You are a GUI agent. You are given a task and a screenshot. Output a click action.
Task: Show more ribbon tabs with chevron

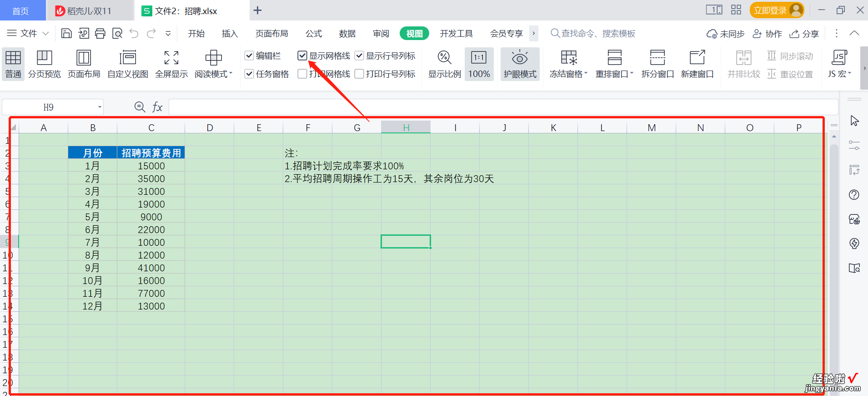[x=534, y=33]
